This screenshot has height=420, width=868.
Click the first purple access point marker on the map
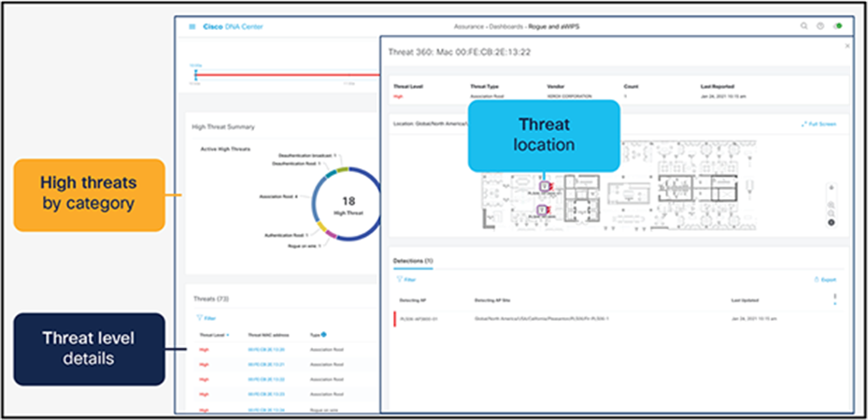[544, 186]
